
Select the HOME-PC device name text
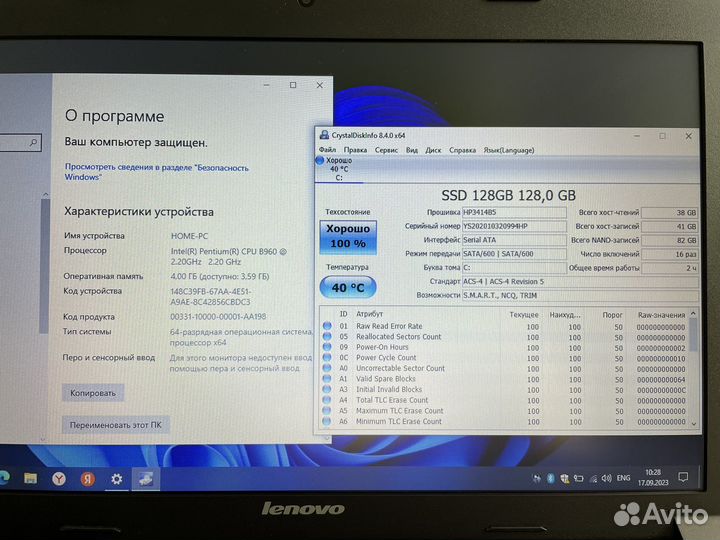[189, 236]
